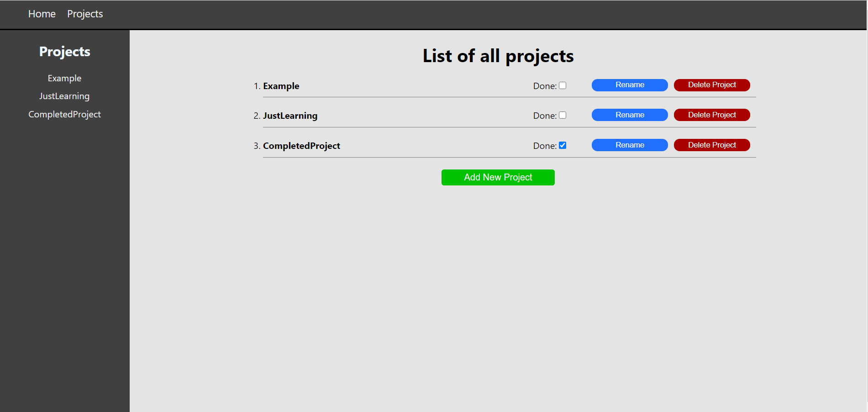
Task: Click the Add New Project button
Action: coord(498,177)
